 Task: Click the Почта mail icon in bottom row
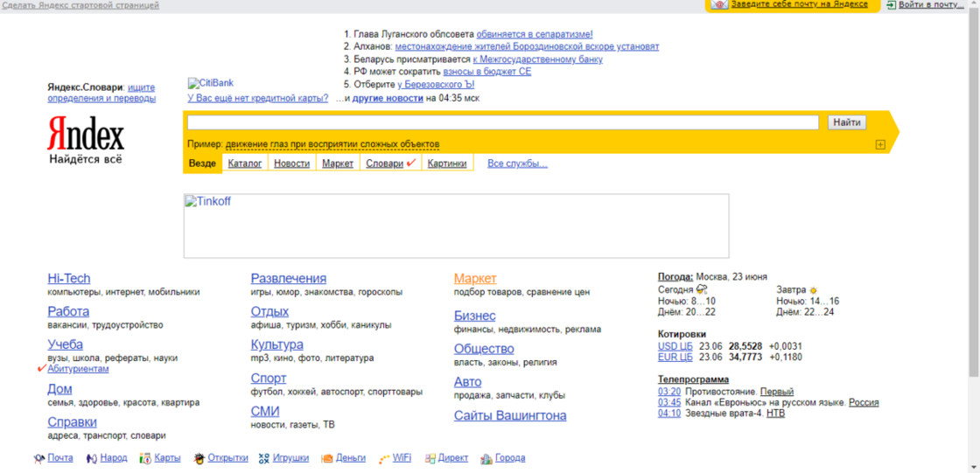click(38, 459)
